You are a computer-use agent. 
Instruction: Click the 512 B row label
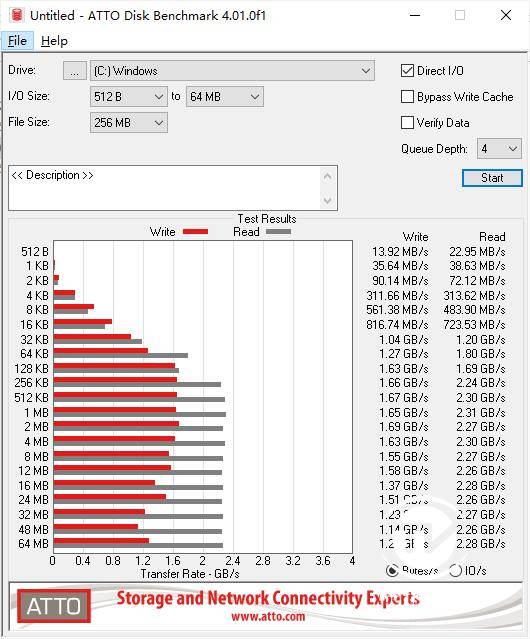[x=35, y=251]
